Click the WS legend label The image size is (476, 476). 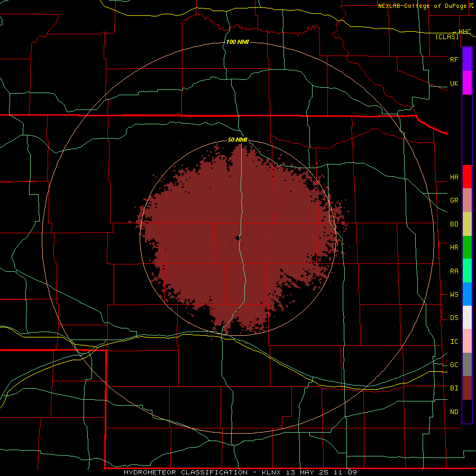coord(454,295)
